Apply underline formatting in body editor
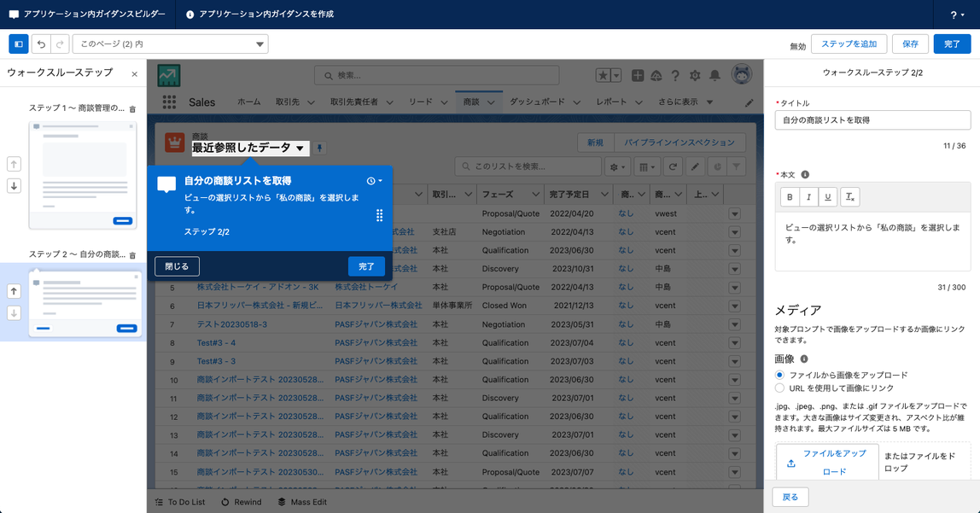Screen dimensions: 980x513 (x=828, y=197)
